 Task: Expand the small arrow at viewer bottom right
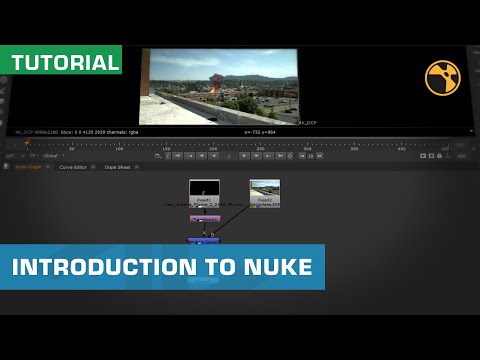[471, 131]
